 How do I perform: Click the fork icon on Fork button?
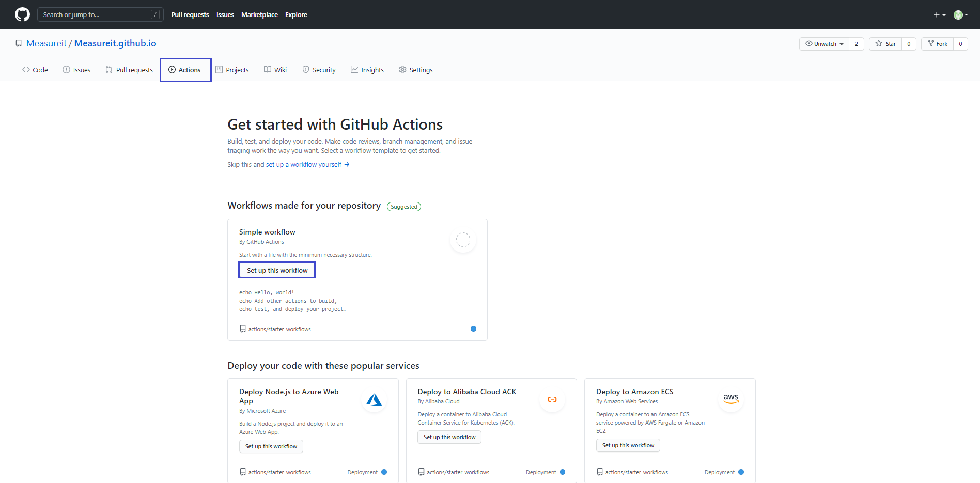[x=931, y=44]
